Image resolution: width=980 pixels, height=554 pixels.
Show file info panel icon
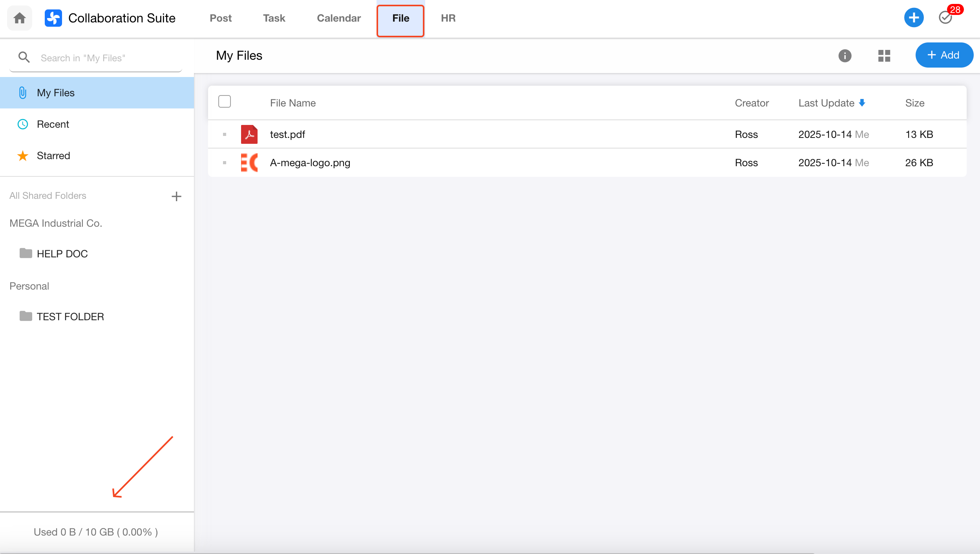[845, 56]
